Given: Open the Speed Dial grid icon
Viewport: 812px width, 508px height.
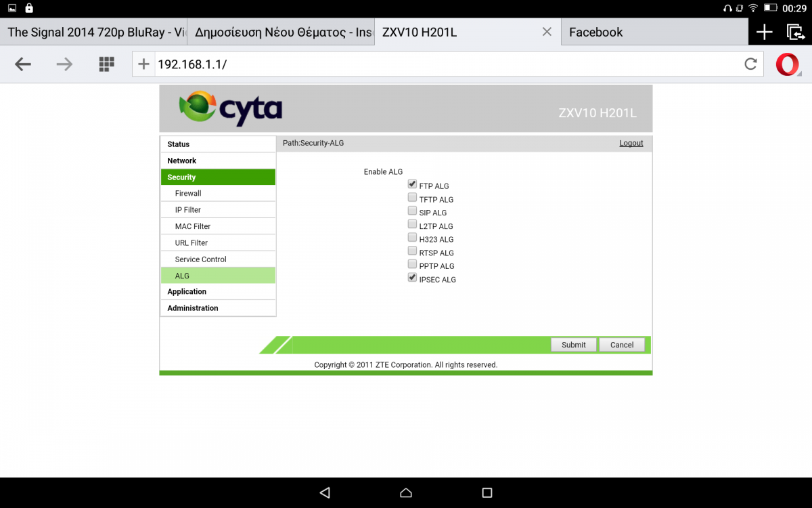Looking at the screenshot, I should (x=107, y=64).
